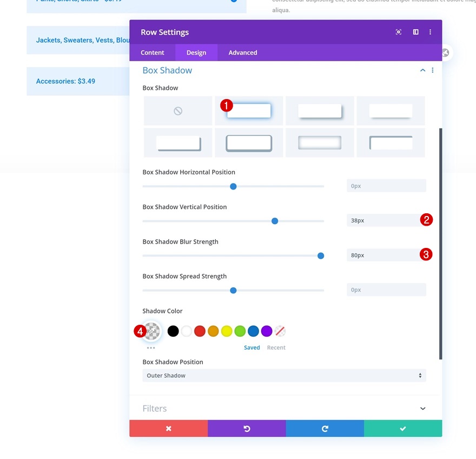Choose the inner glow shadow preset
Image resolution: width=476 pixels, height=459 pixels.
pyautogui.click(x=320, y=143)
